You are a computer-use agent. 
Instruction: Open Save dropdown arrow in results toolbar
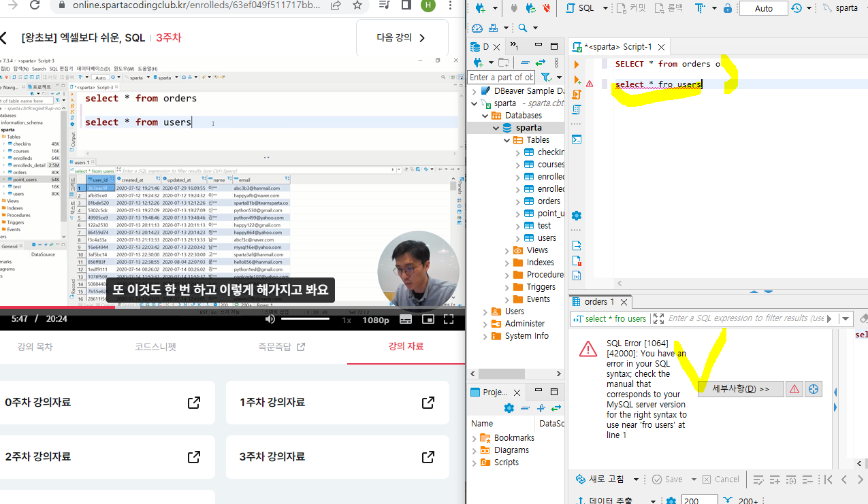[x=693, y=480]
